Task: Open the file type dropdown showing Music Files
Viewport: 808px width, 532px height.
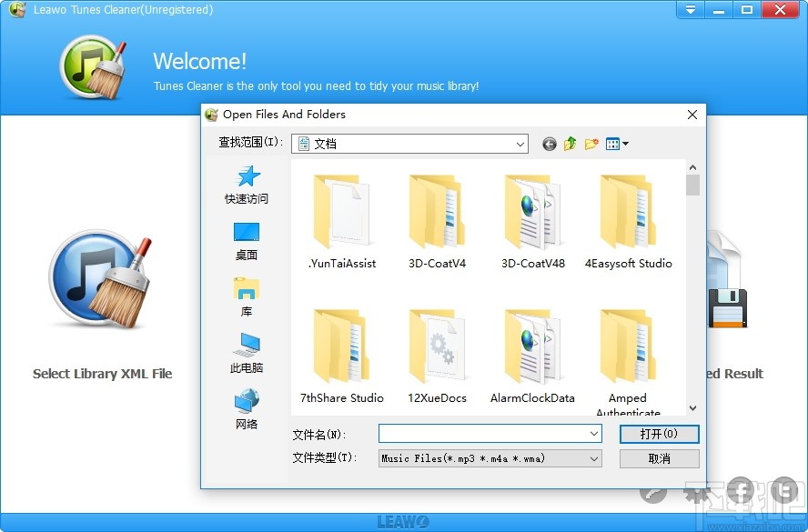Action: [x=593, y=458]
